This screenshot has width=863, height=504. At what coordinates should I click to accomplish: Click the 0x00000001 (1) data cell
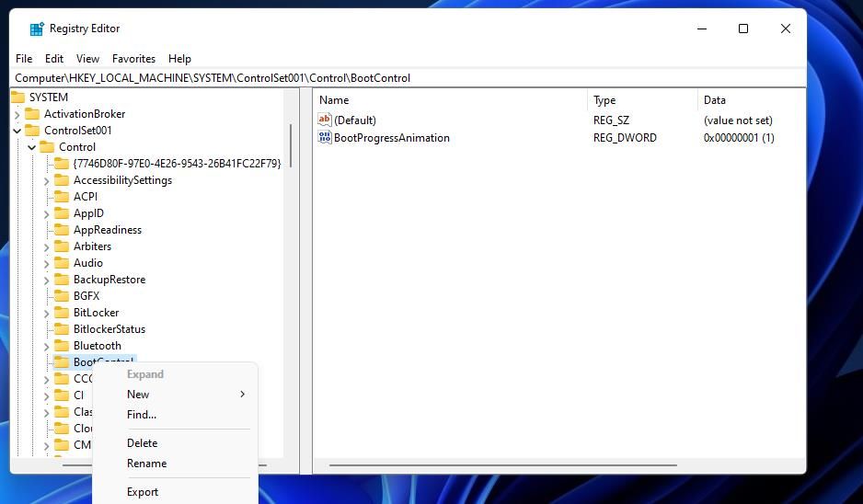click(739, 138)
